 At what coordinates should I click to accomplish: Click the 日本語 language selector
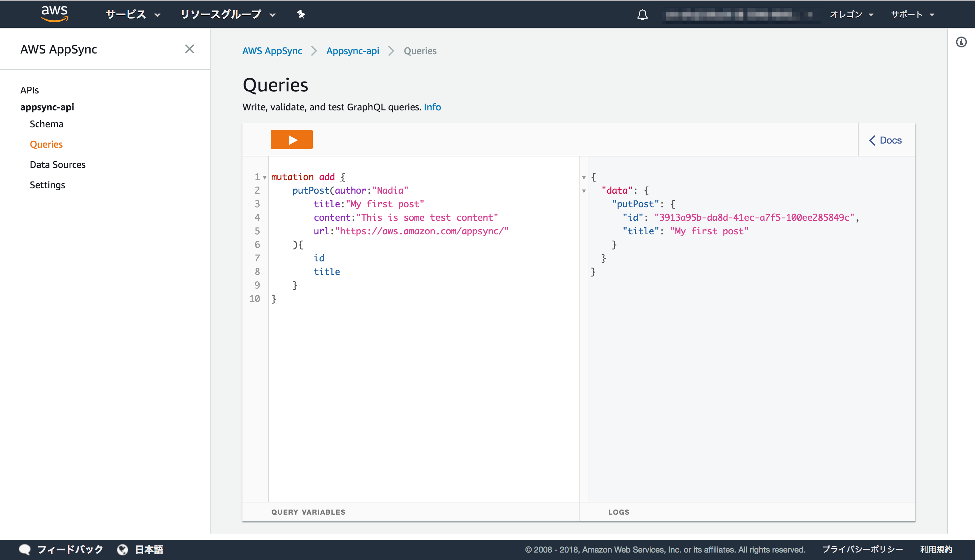(x=149, y=550)
